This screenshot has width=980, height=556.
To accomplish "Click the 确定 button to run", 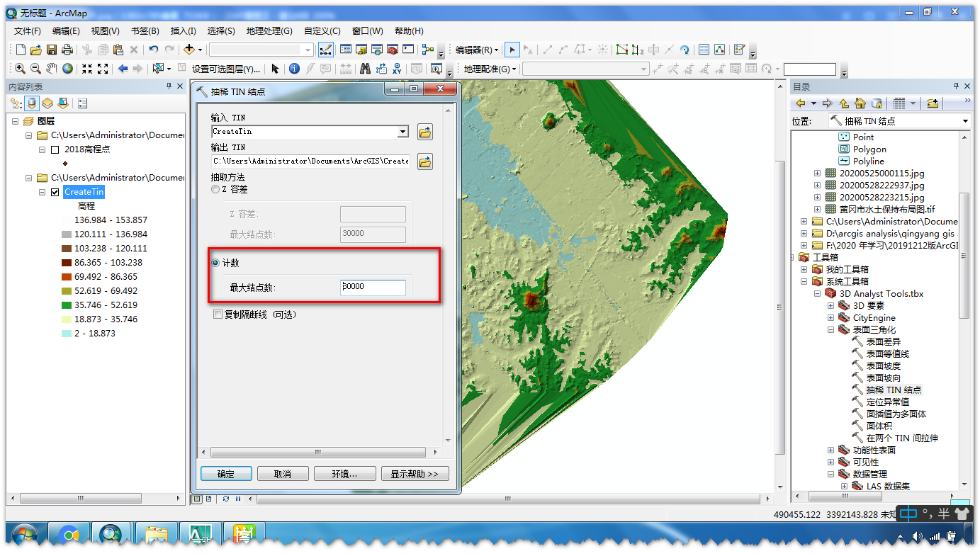I will (x=225, y=472).
